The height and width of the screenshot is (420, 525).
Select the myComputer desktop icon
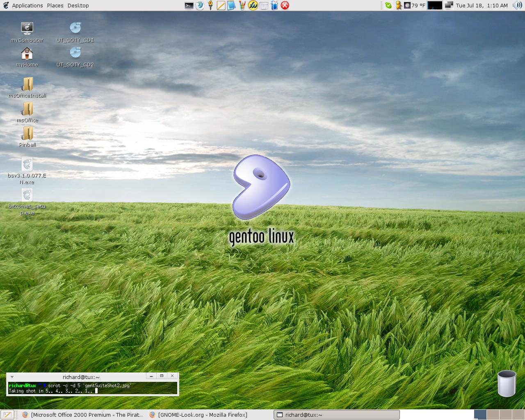[x=27, y=32]
